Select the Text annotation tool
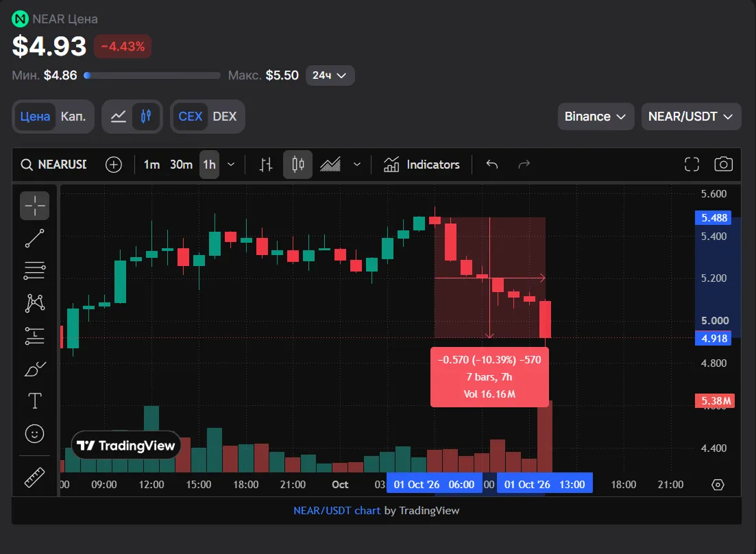 (x=35, y=401)
